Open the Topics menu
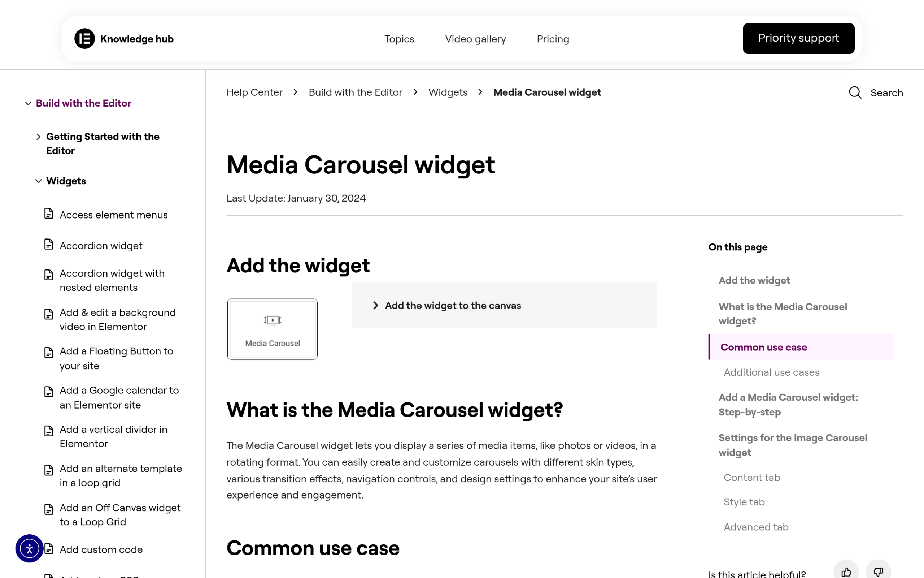Viewport: 924px width, 578px height. [x=399, y=39]
